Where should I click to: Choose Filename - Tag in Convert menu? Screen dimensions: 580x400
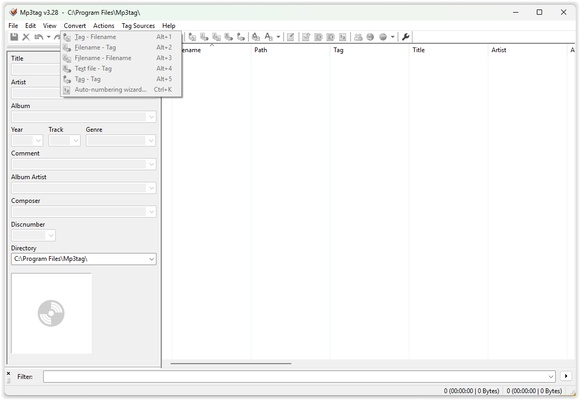coord(121,47)
